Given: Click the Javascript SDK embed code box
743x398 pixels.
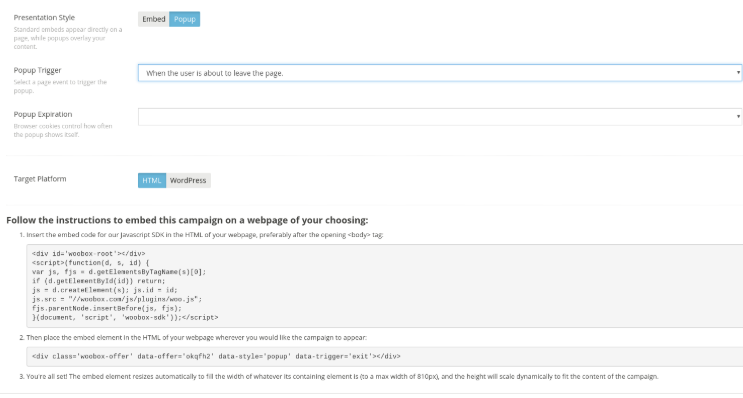Looking at the screenshot, I should point(385,286).
